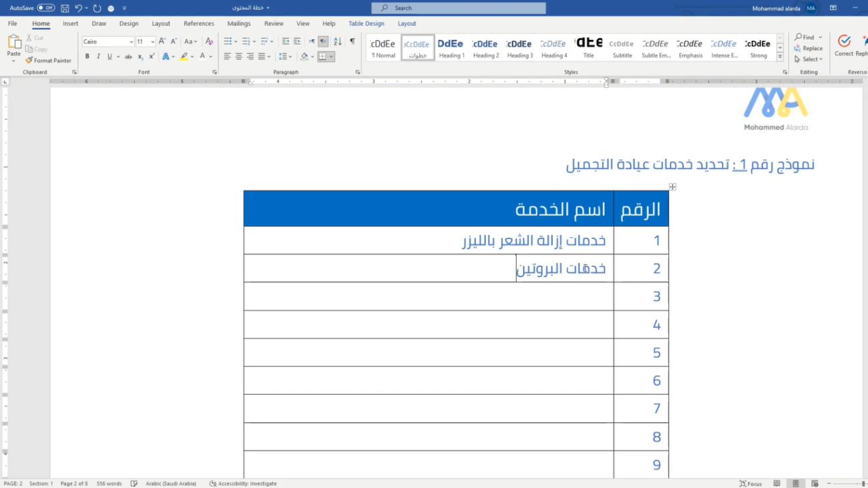Increase paragraph indent
The image size is (868, 488).
[297, 41]
